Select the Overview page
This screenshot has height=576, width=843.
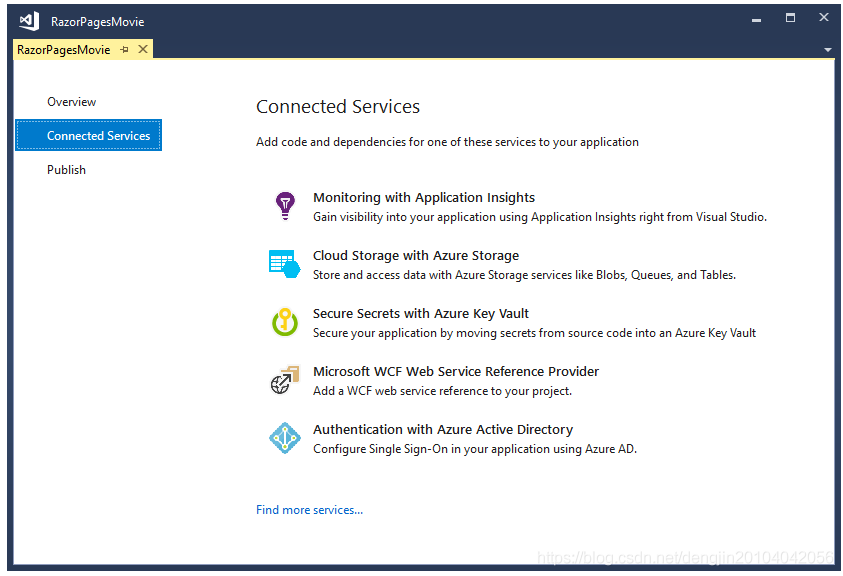(x=72, y=102)
